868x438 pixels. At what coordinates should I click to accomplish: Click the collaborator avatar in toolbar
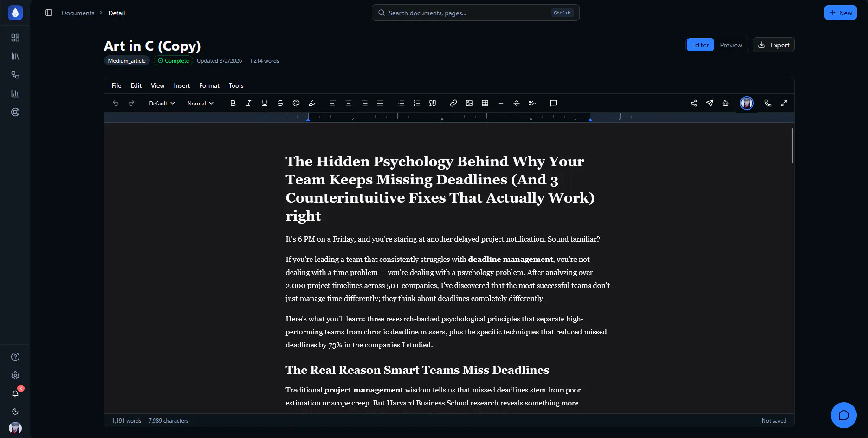(747, 103)
